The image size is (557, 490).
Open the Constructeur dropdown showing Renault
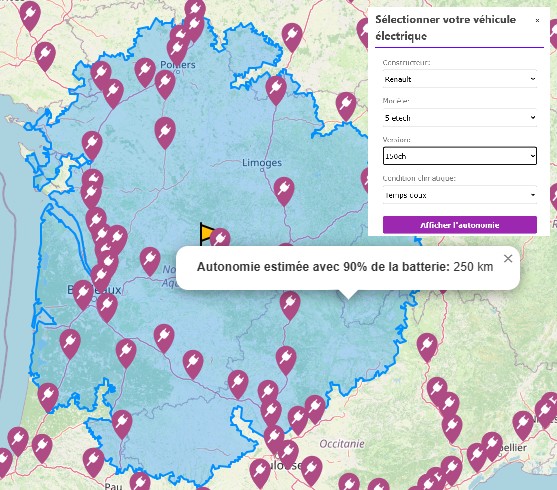[460, 79]
